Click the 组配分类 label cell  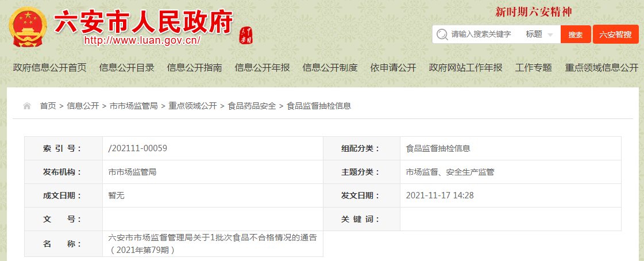coord(361,148)
